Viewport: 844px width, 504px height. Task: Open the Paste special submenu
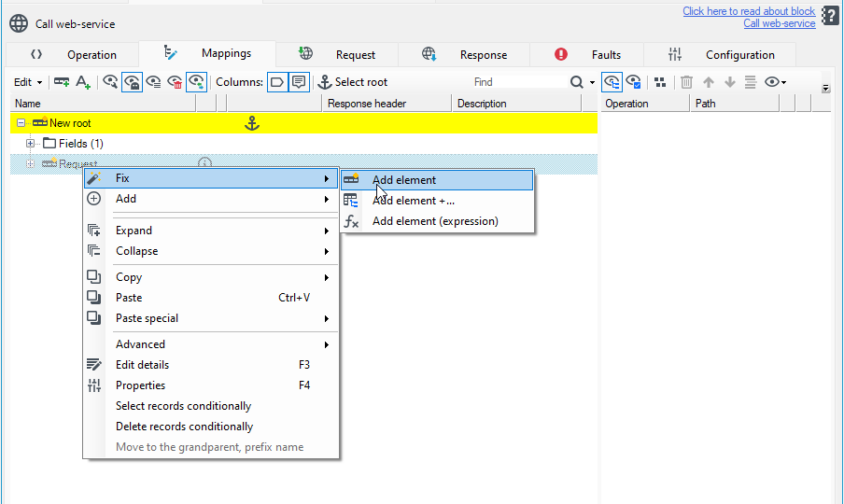click(x=211, y=318)
